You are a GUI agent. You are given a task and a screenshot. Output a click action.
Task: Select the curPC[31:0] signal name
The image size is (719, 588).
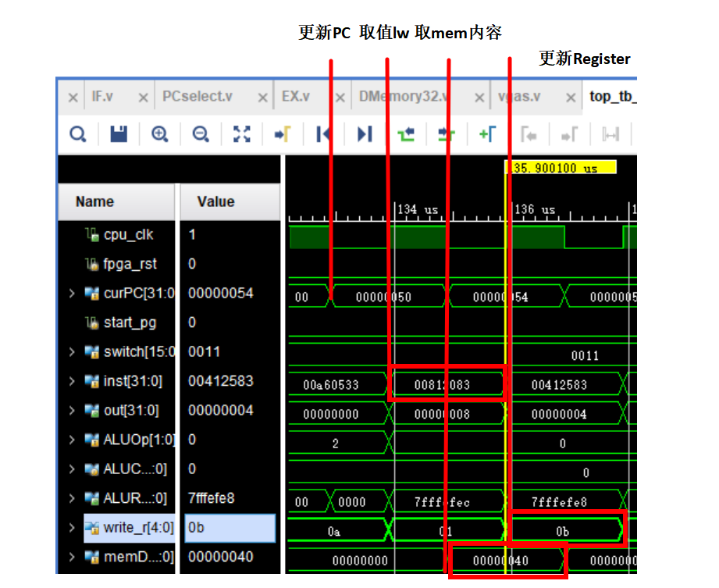[x=140, y=294]
